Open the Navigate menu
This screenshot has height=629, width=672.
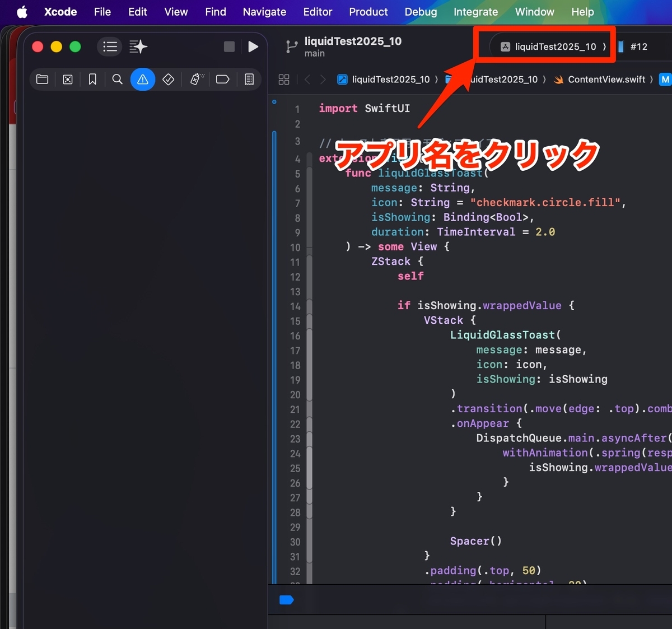(x=264, y=12)
